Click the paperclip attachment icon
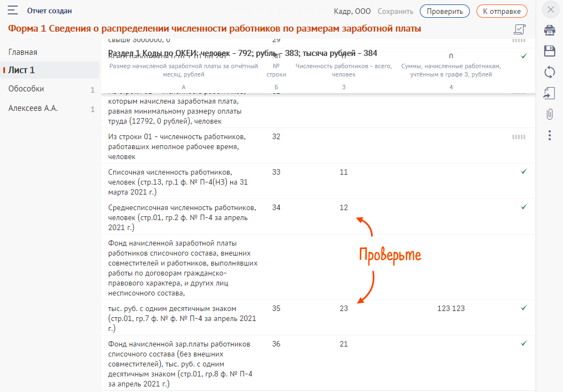563x392 pixels. point(549,115)
